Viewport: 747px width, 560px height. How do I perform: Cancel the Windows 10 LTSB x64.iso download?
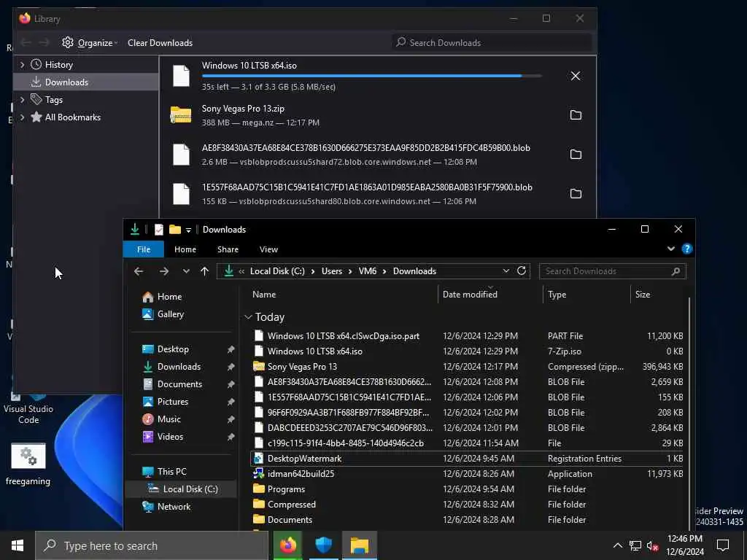click(575, 76)
